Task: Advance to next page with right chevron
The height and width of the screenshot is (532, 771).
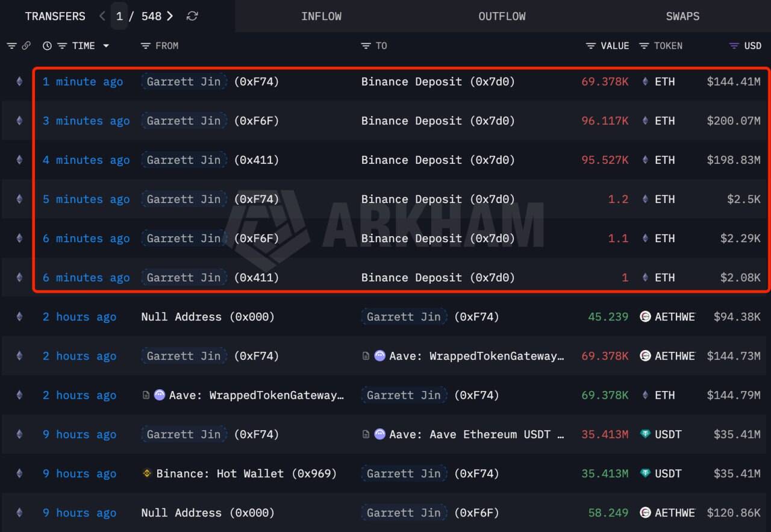Action: point(170,16)
